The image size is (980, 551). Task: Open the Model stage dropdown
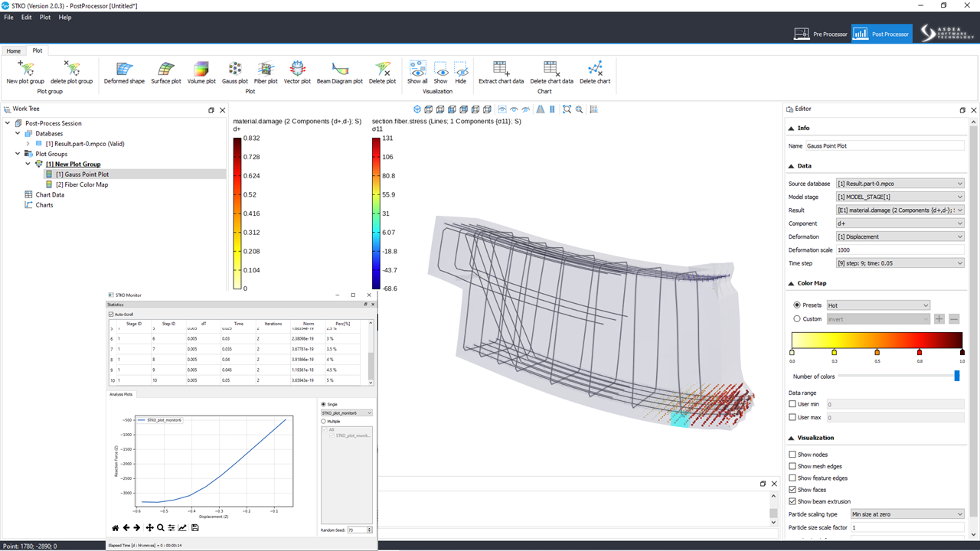click(900, 197)
